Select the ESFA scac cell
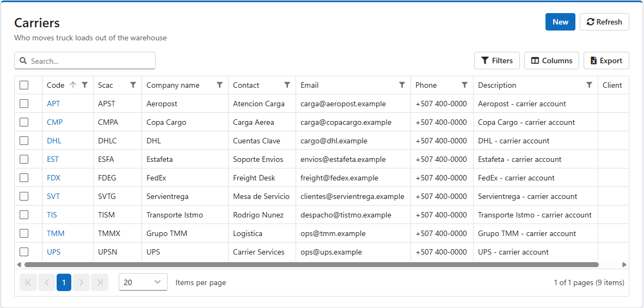 point(118,159)
